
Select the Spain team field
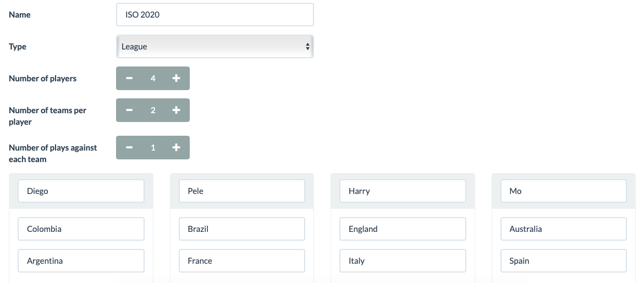click(x=564, y=261)
